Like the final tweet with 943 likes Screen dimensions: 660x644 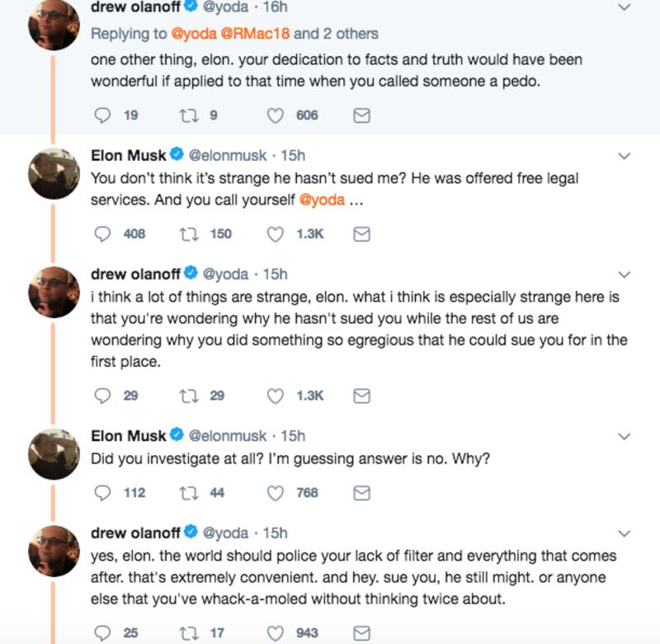(x=277, y=633)
